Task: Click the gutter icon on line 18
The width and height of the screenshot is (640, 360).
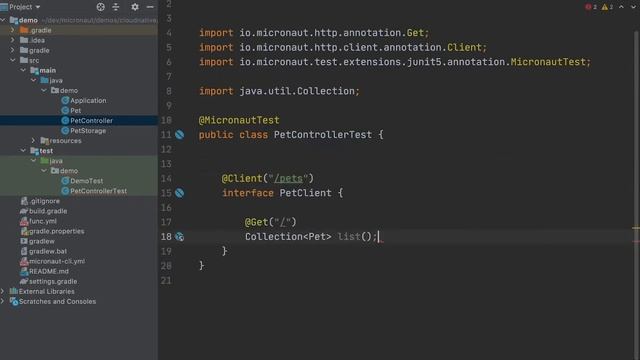Action: (x=180, y=237)
